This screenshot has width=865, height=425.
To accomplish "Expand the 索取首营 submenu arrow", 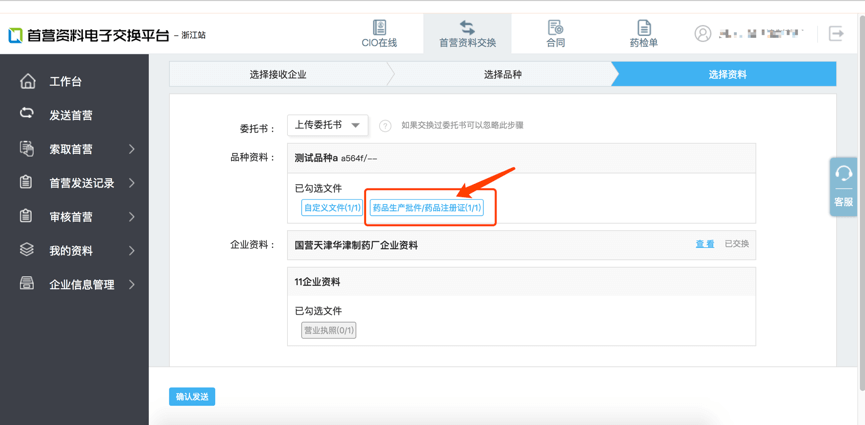I will pyautogui.click(x=132, y=149).
